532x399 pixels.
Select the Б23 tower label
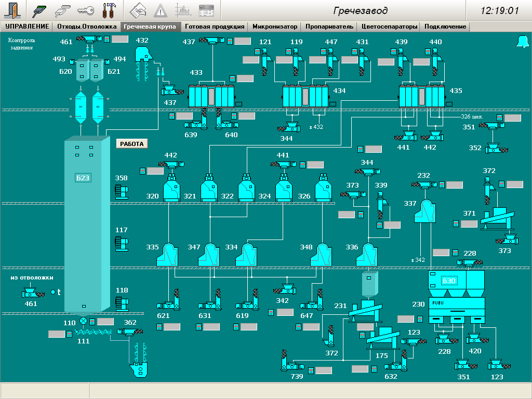[84, 178]
